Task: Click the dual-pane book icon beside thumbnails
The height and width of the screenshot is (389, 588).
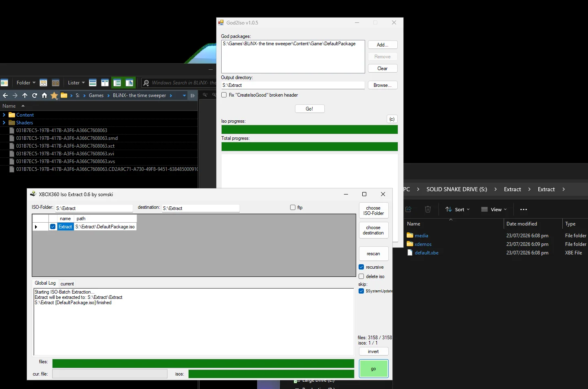Action: point(56,83)
